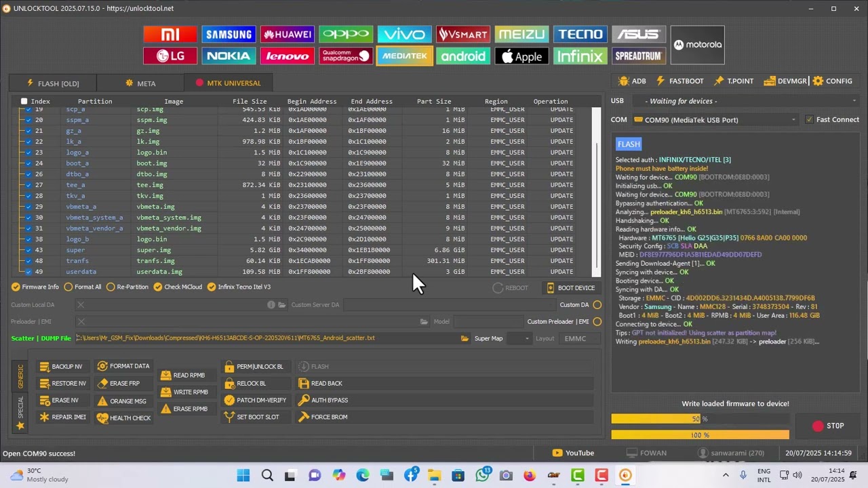Switch to the FLASH [OLD] tab
The width and height of the screenshot is (868, 488).
click(x=53, y=83)
